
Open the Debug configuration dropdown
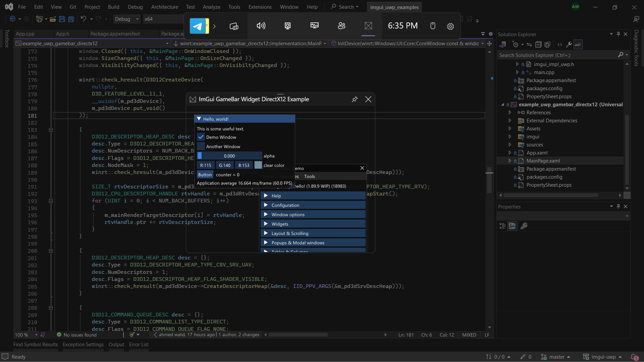[127, 19]
